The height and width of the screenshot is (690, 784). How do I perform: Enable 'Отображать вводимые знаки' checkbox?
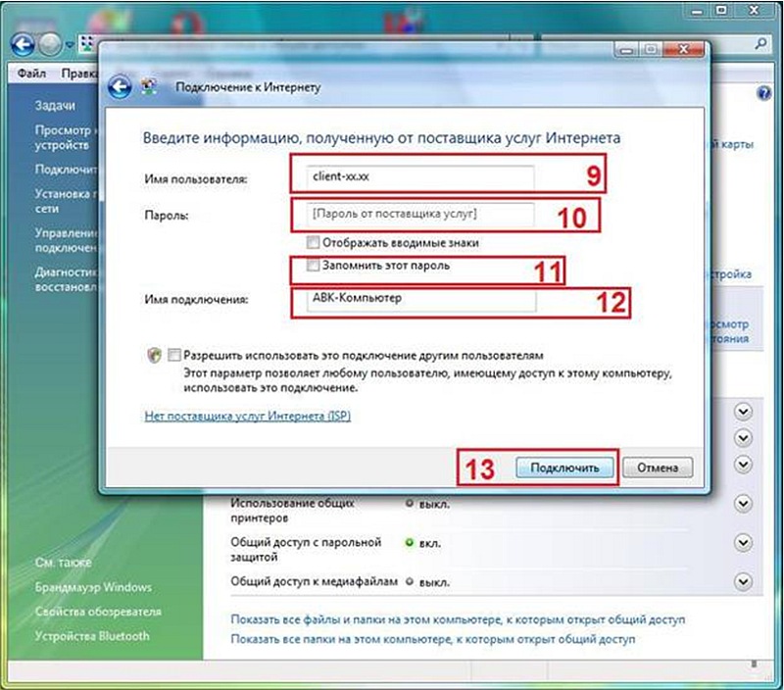[x=312, y=242]
